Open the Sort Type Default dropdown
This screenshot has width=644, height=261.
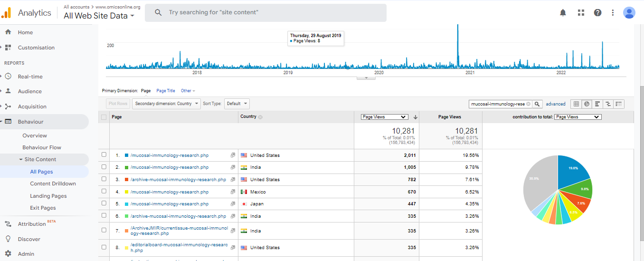click(x=237, y=104)
